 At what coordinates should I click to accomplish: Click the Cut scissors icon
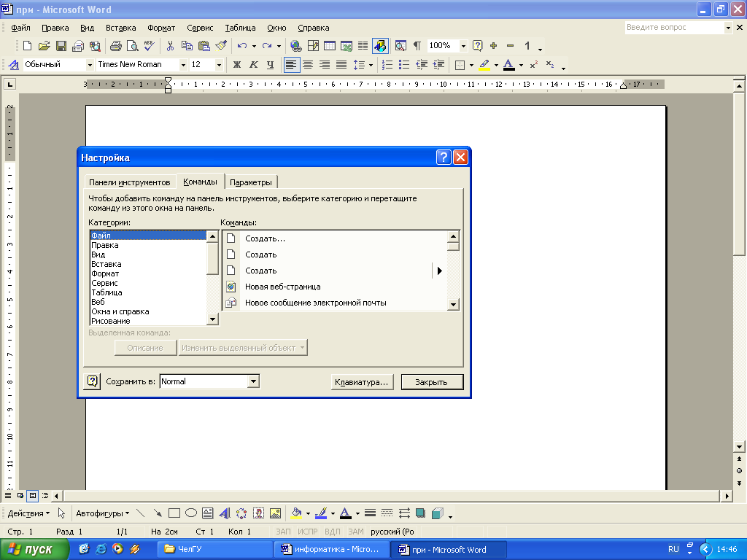point(170,46)
